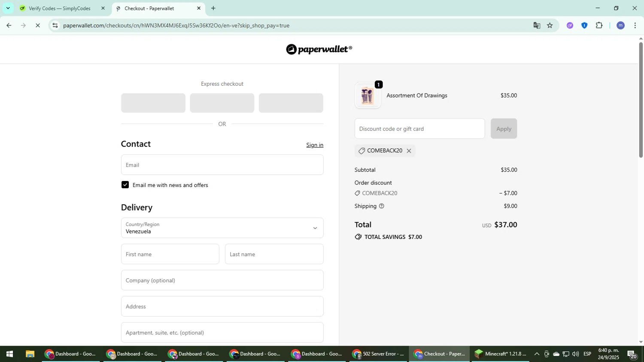Click the Assortment Of Drawings product thumbnail
This screenshot has width=644, height=362.
(x=368, y=95)
